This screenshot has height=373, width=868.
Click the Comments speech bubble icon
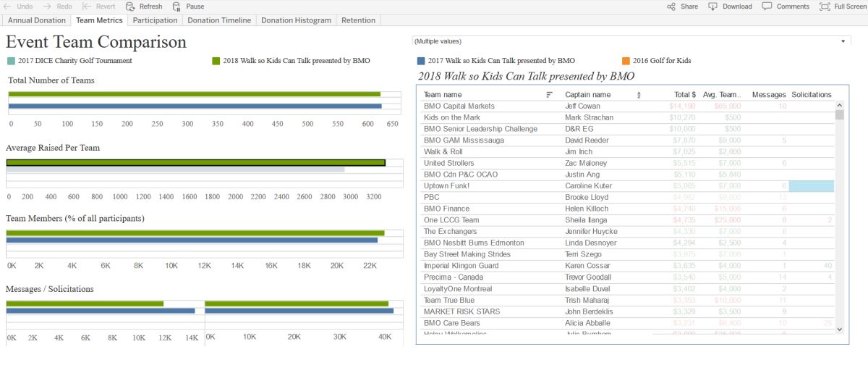767,7
